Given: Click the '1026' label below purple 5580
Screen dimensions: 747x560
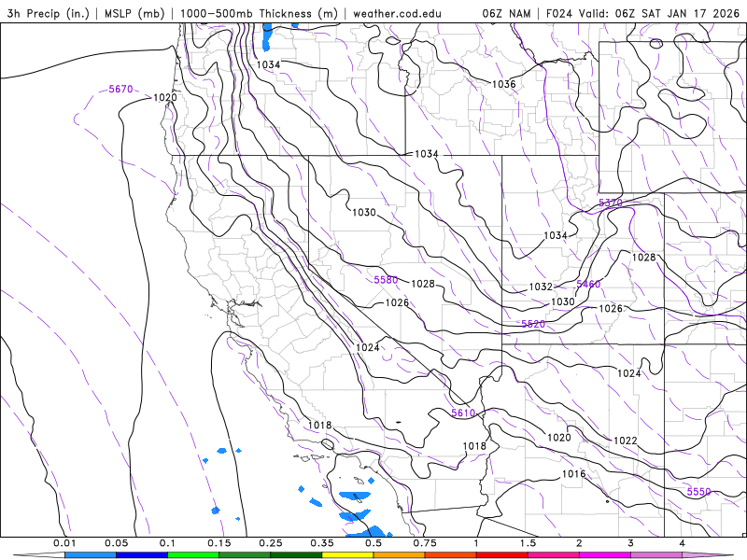Looking at the screenshot, I should [397, 302].
